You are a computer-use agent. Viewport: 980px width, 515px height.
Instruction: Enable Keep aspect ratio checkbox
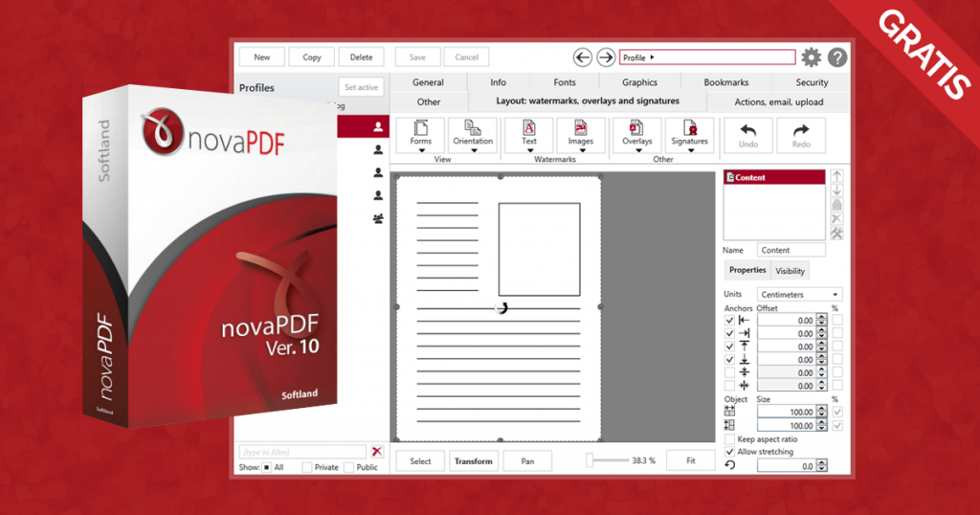point(730,438)
